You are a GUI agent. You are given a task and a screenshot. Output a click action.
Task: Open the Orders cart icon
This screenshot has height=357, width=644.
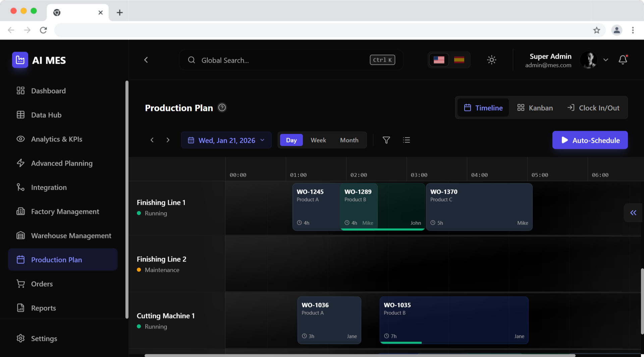(x=20, y=284)
